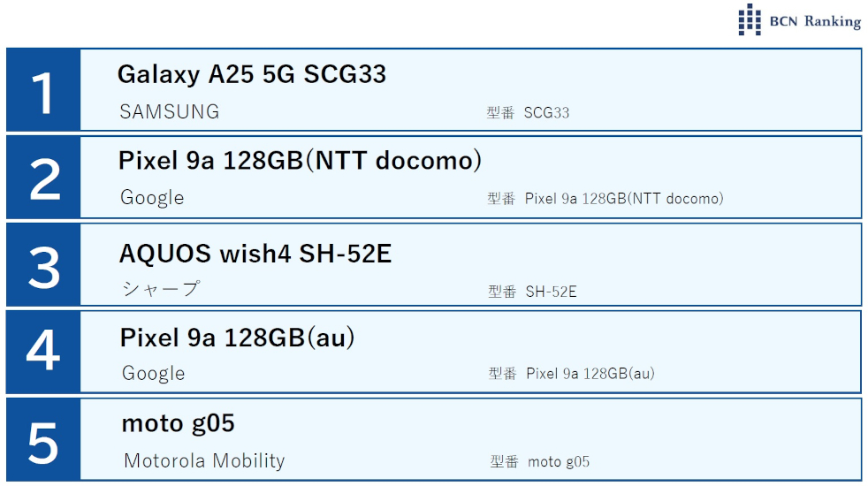Open the moto g05 product title
This screenshot has height=486, width=868.
coord(178,423)
